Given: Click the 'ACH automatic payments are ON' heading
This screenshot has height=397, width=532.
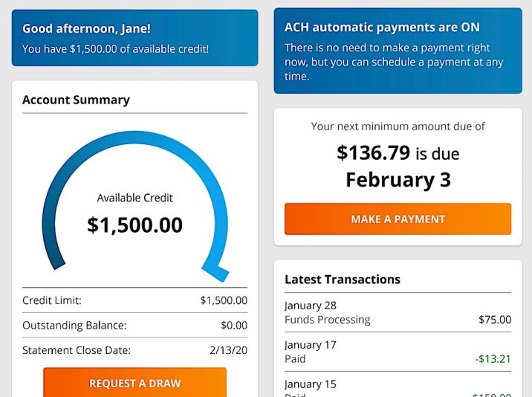Looking at the screenshot, I should (382, 28).
